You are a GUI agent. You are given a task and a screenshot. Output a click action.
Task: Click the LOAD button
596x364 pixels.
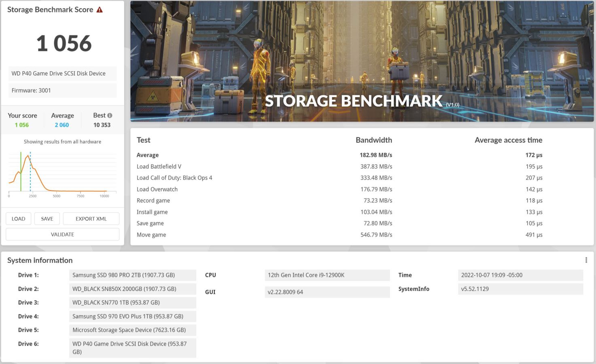pos(18,219)
